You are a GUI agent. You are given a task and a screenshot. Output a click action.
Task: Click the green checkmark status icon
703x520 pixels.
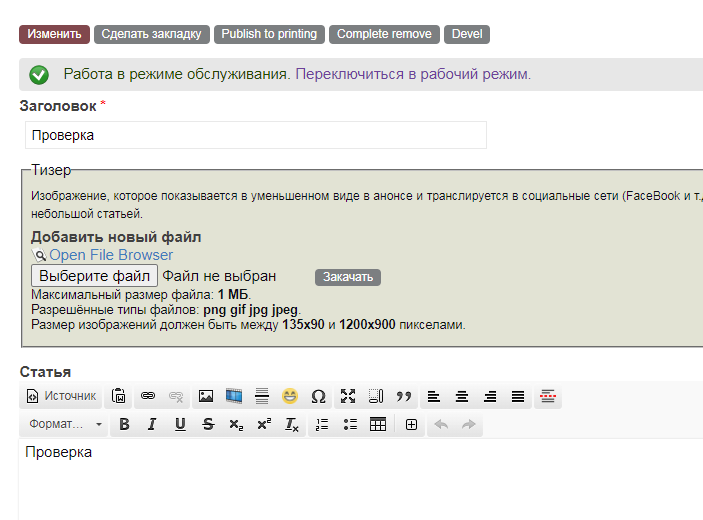[39, 75]
